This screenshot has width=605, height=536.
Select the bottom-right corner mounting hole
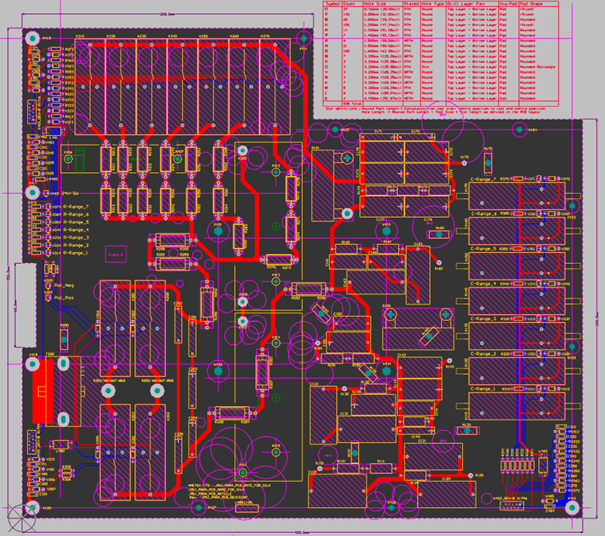click(571, 507)
